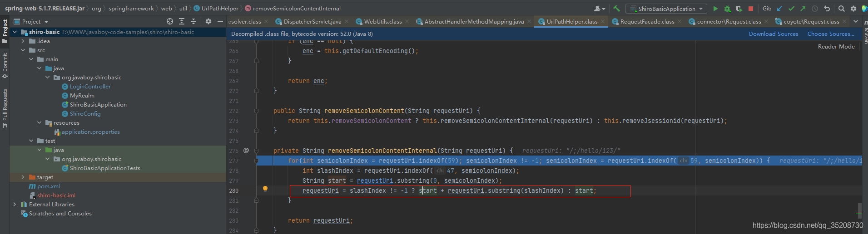Collapse all nodes in Project panel
The width and height of the screenshot is (868, 234).
pyautogui.click(x=193, y=21)
